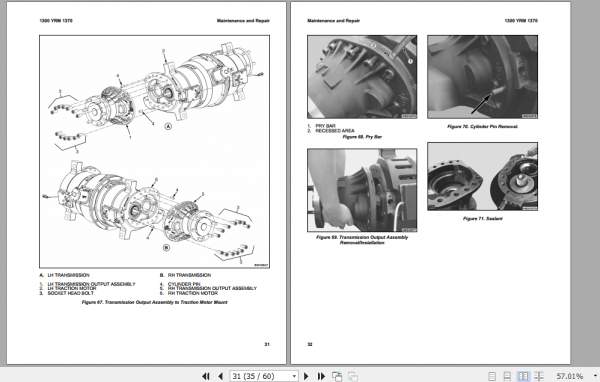Screen dimensions: 600x382
Task: Click the Figure 71 Sealant photo
Action: [x=482, y=176]
